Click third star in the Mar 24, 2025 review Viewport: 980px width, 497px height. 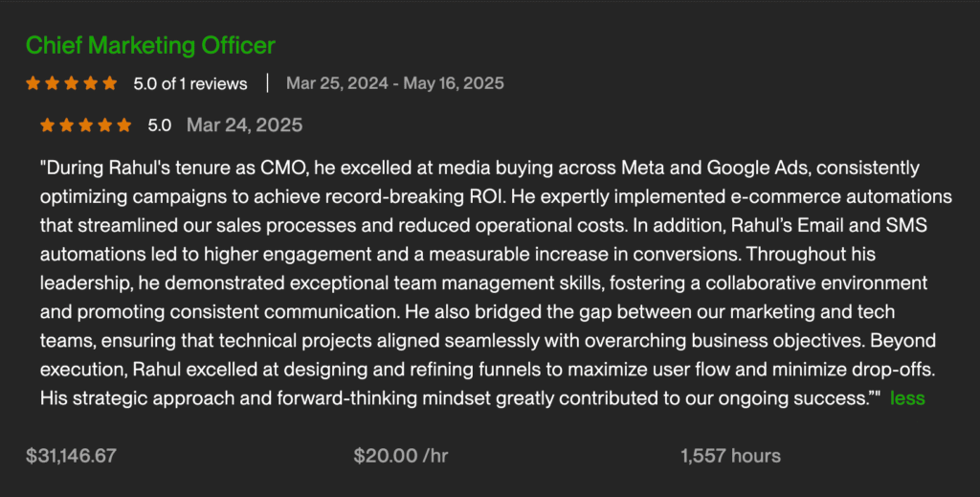pyautogui.click(x=86, y=125)
